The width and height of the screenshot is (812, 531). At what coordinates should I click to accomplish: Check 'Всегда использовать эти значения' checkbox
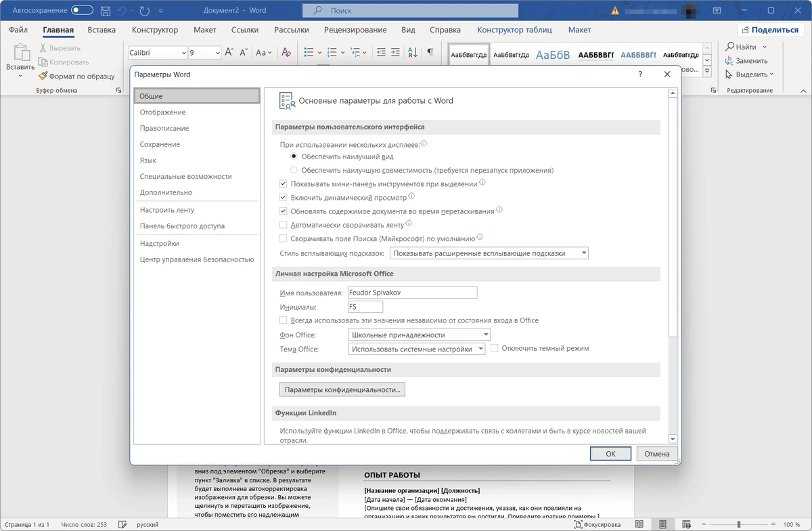point(284,320)
